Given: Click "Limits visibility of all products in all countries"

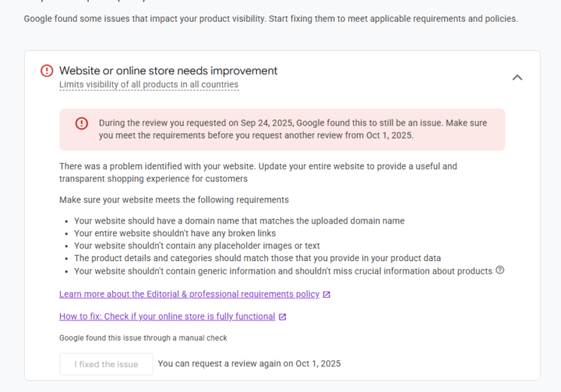Looking at the screenshot, I should coord(149,85).
